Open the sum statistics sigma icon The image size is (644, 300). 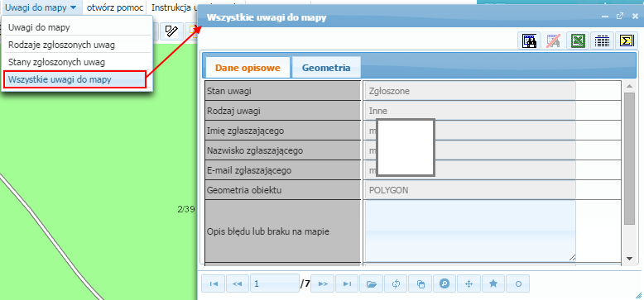pyautogui.click(x=627, y=40)
